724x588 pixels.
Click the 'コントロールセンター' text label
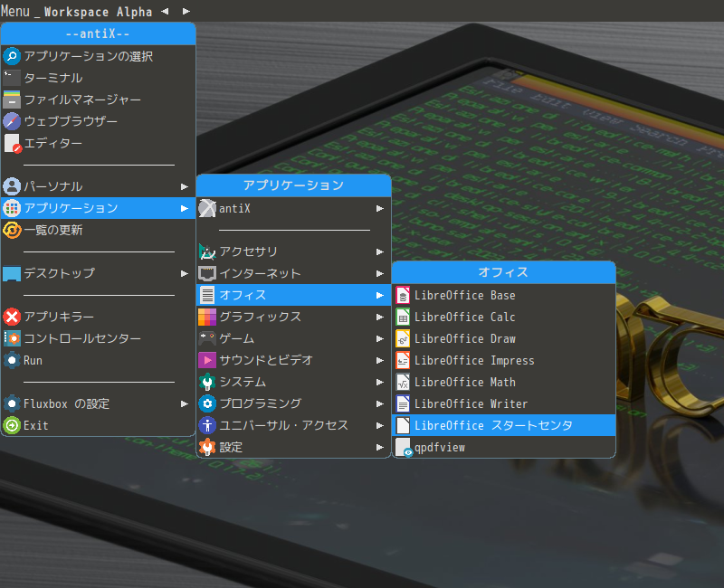pos(82,338)
